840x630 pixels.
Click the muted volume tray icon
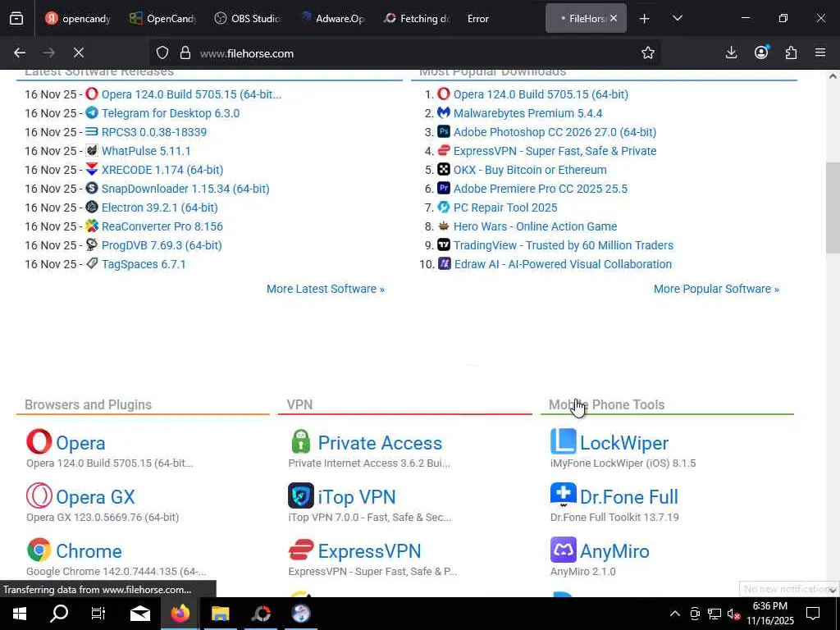(x=733, y=614)
